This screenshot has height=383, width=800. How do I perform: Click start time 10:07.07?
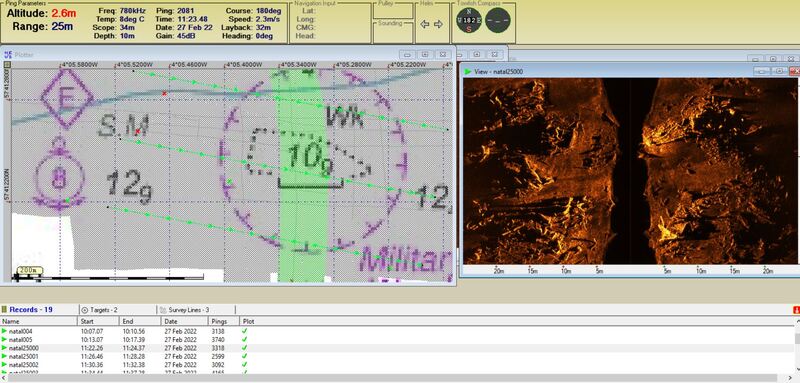click(92, 331)
